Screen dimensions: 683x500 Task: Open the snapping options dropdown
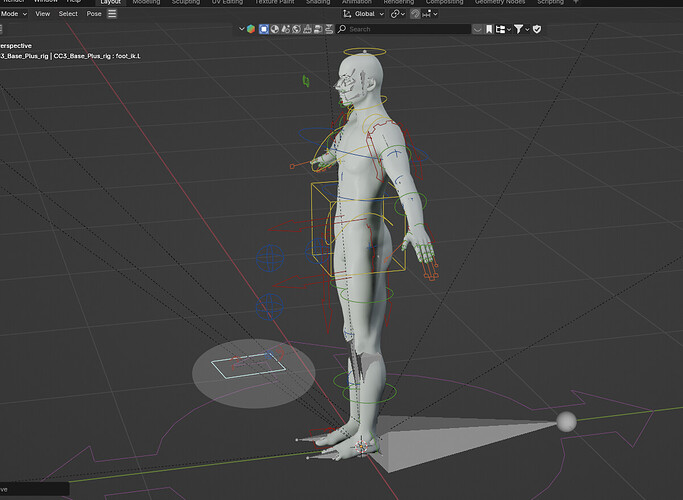430,14
